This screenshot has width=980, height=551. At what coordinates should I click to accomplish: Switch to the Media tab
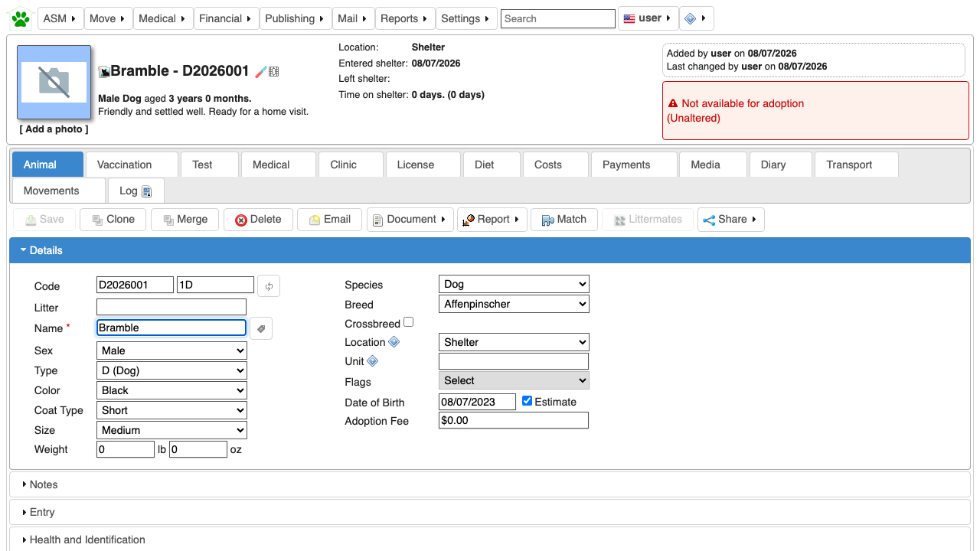point(713,165)
